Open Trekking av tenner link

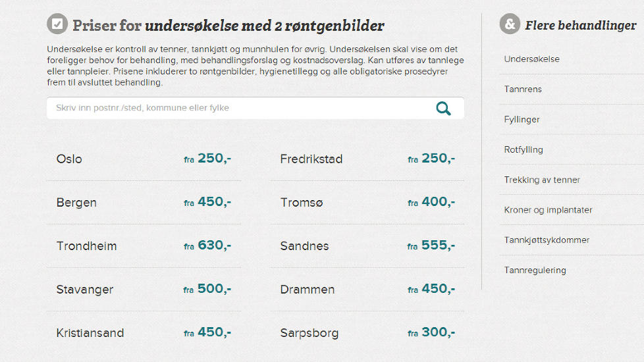(x=542, y=180)
